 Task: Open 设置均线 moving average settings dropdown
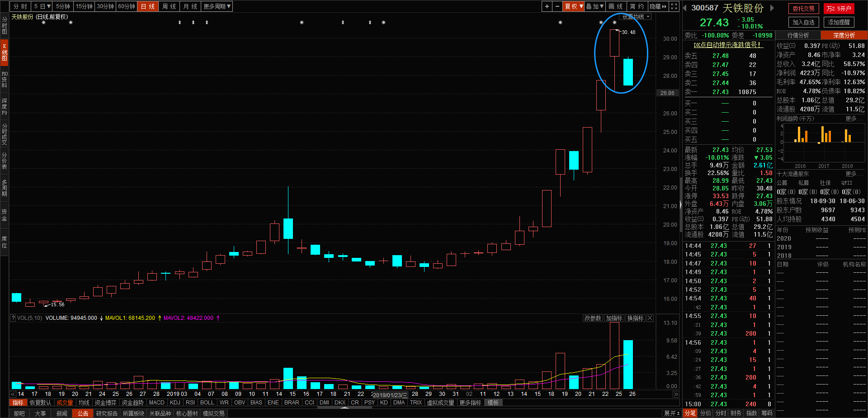click(636, 17)
